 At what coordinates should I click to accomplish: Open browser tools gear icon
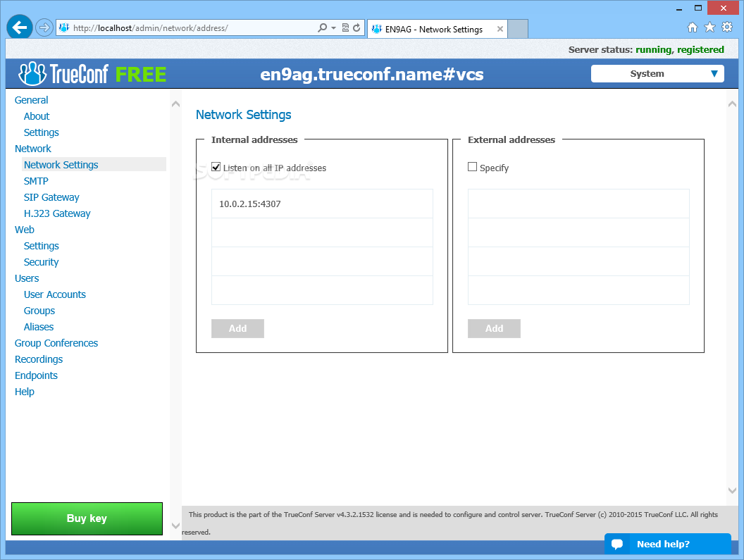point(727,27)
